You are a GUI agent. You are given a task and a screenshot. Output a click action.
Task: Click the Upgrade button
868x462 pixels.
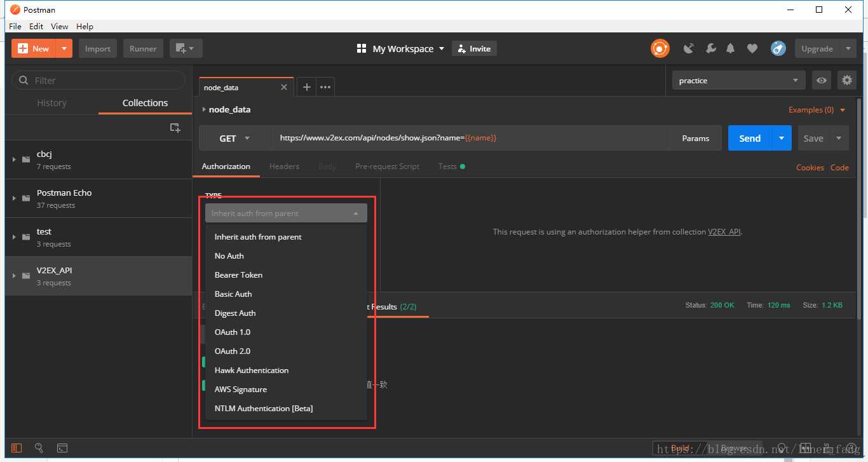817,49
